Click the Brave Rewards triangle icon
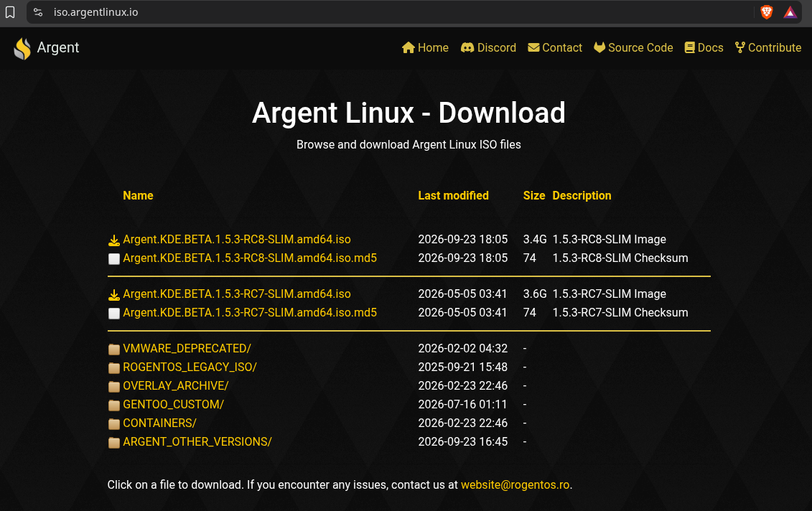This screenshot has width=812, height=511. coord(790,12)
